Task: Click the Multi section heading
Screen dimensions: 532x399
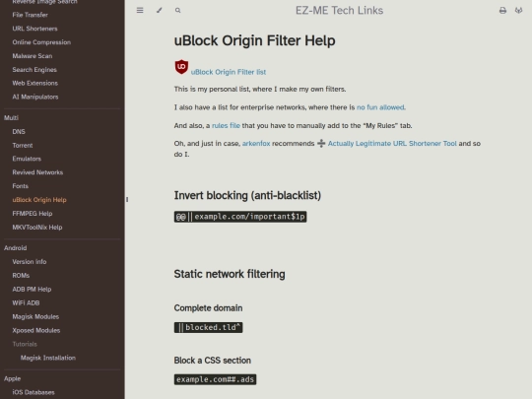Action: click(x=11, y=118)
